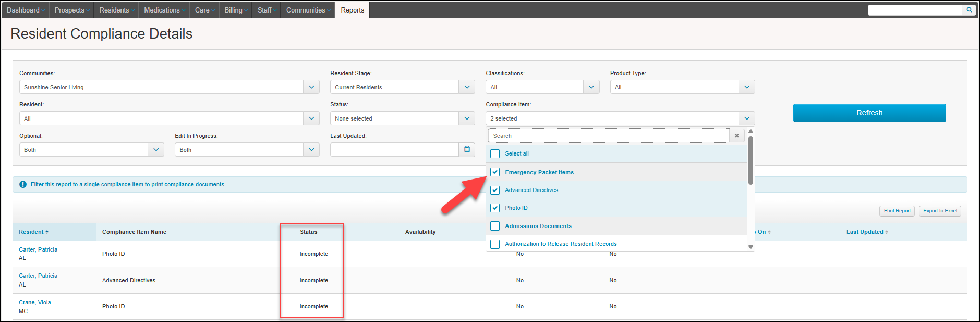Click the info icon in the filter notice bar

click(x=23, y=184)
